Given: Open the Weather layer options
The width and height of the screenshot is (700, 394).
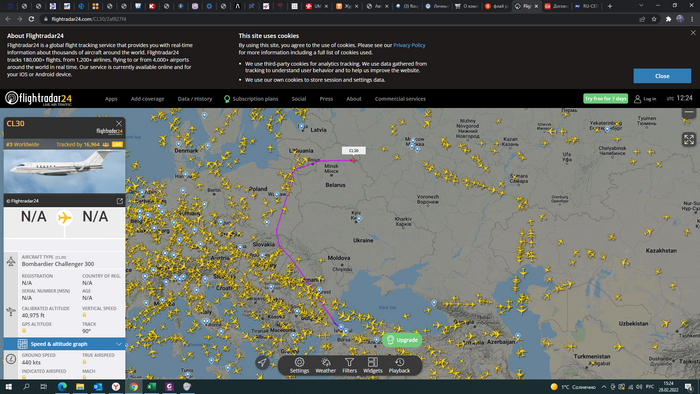Looking at the screenshot, I should click(325, 365).
